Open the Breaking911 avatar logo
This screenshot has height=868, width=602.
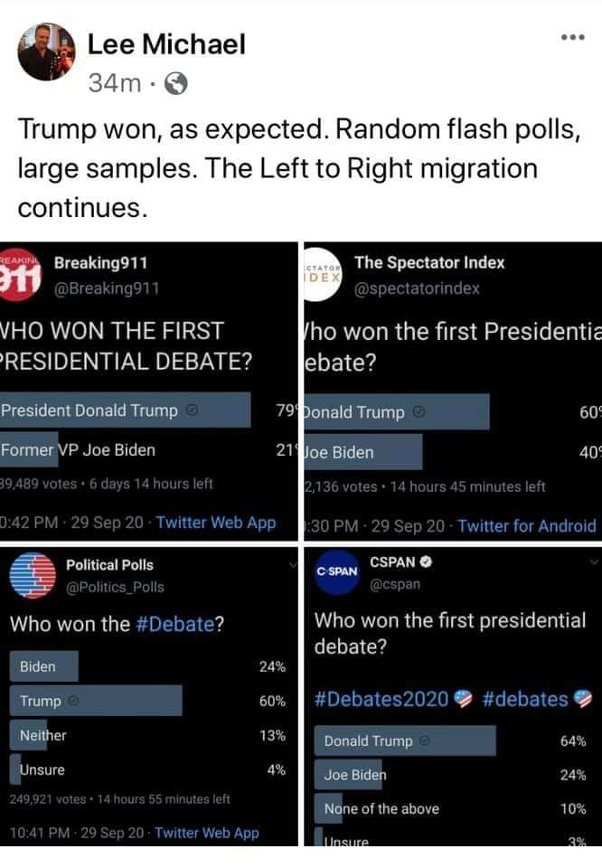click(20, 275)
